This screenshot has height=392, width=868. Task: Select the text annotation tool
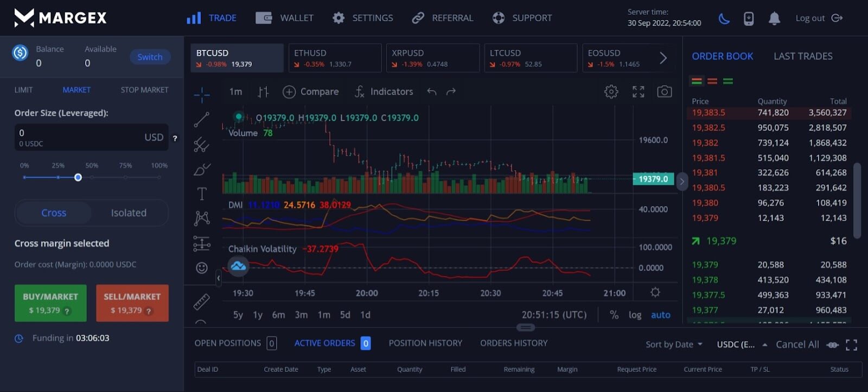click(x=202, y=194)
